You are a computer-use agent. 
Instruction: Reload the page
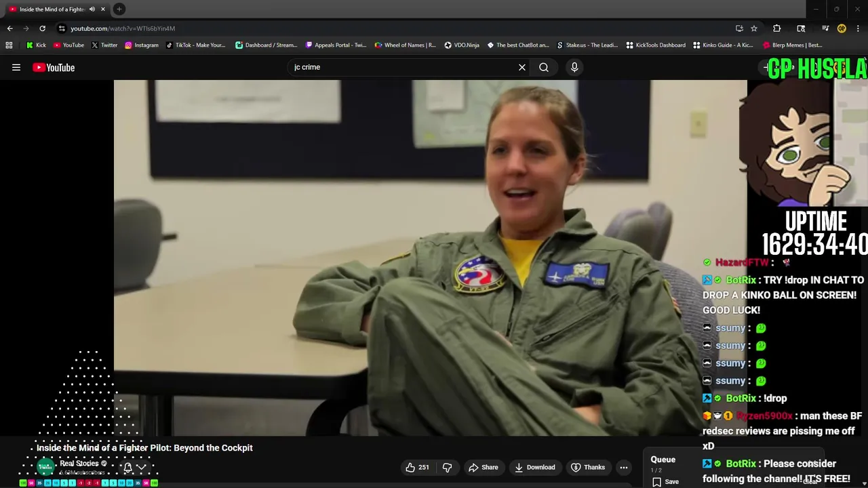click(x=42, y=28)
